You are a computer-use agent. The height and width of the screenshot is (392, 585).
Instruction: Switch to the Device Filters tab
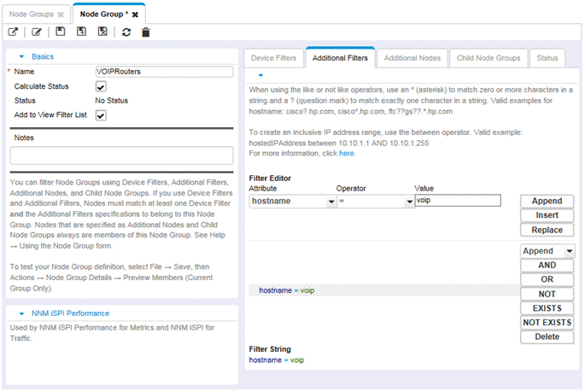click(x=273, y=58)
